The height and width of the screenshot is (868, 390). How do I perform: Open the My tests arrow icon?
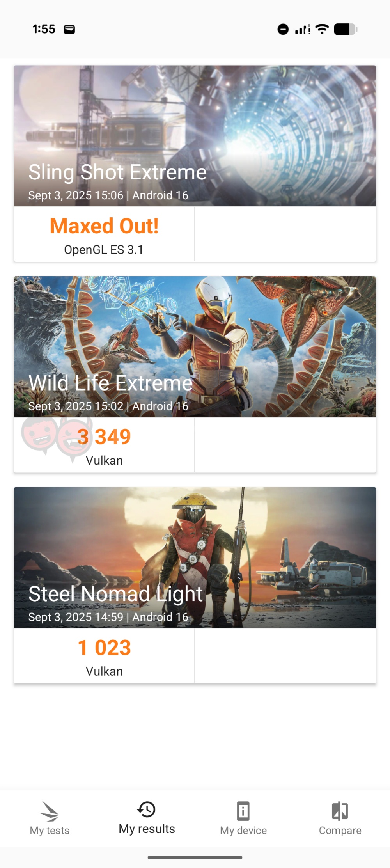(x=50, y=811)
